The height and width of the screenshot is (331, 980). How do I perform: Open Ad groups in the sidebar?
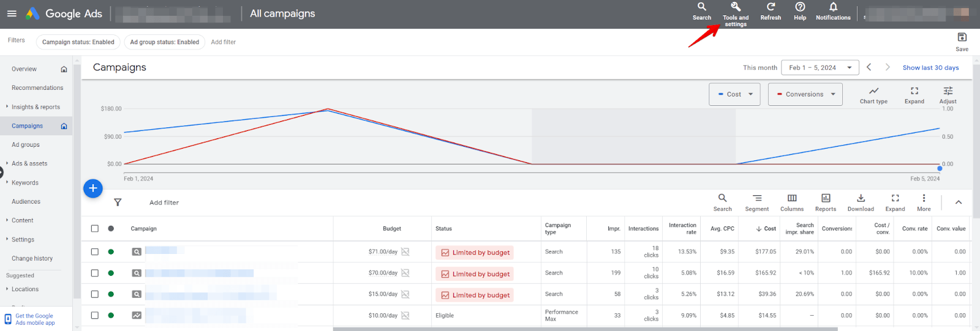point(26,145)
